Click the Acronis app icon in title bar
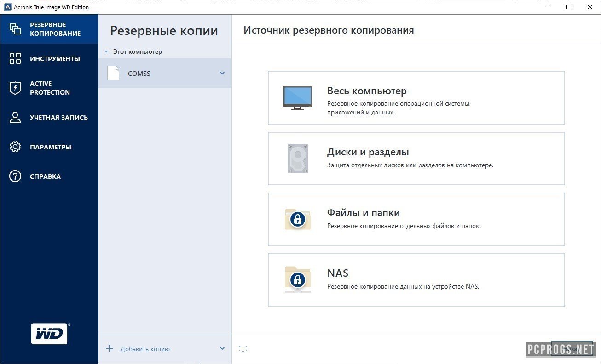The image size is (601, 364). 7,7
